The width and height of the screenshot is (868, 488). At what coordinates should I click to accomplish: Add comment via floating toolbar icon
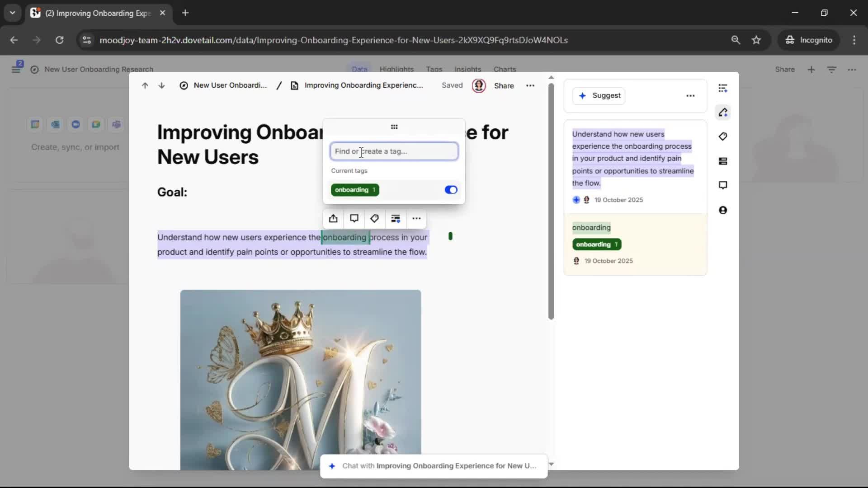[354, 219]
